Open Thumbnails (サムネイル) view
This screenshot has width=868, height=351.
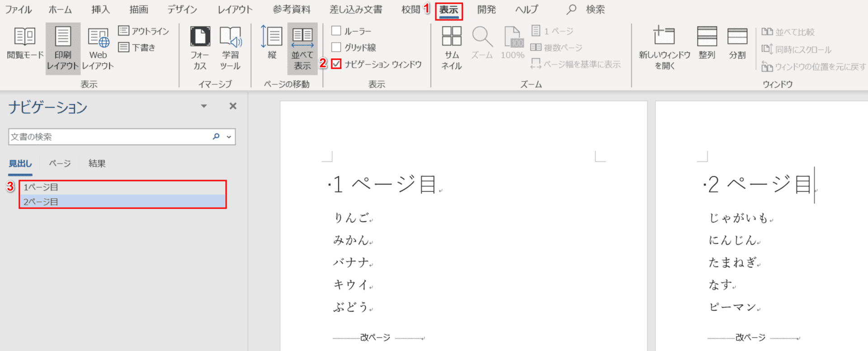(452, 48)
